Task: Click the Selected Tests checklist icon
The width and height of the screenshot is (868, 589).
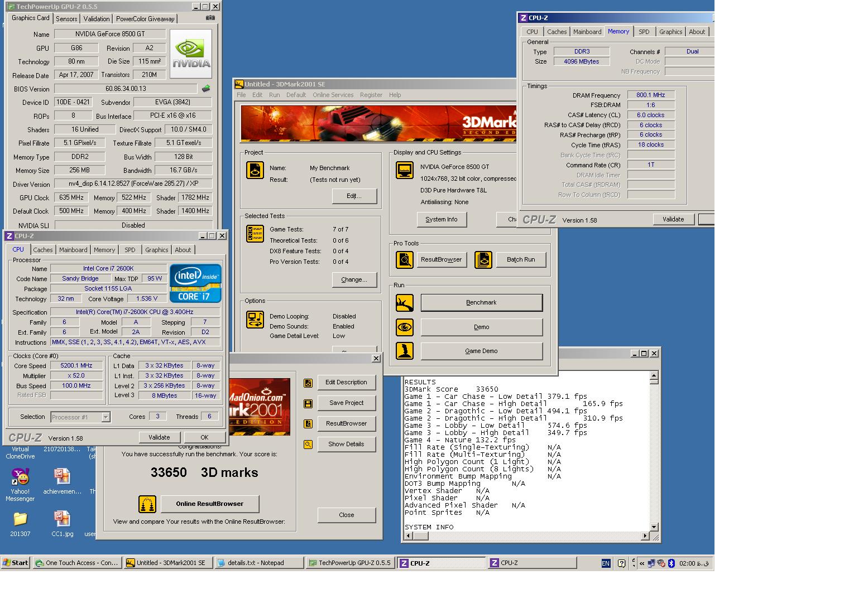Action: 255,234
